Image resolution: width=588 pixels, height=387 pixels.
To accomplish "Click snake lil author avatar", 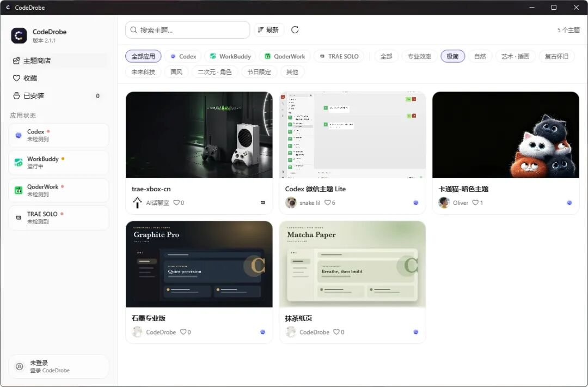I will point(291,203).
